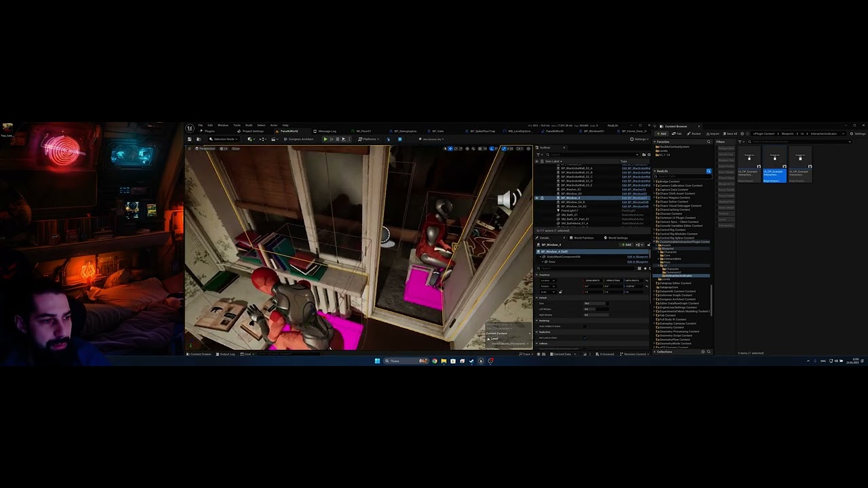This screenshot has width=868, height=488.
Task: Click the Stop simulation button in the toolbar
Action: point(337,139)
